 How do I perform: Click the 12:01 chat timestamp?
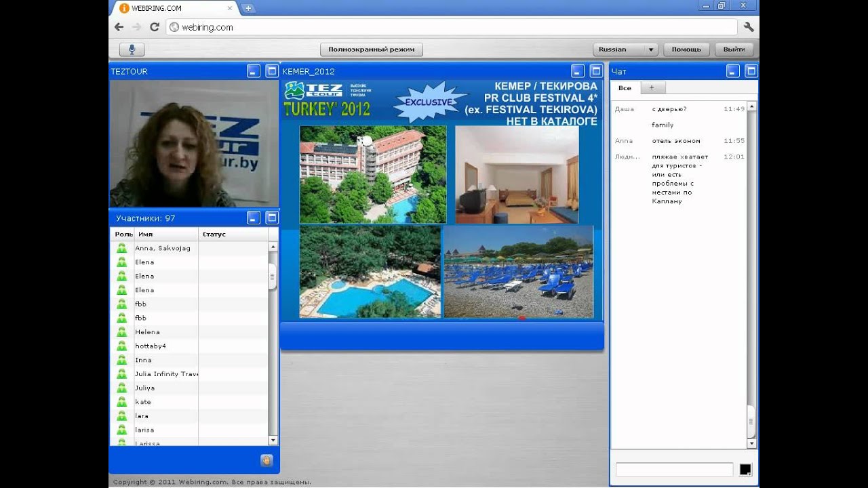[x=734, y=157]
